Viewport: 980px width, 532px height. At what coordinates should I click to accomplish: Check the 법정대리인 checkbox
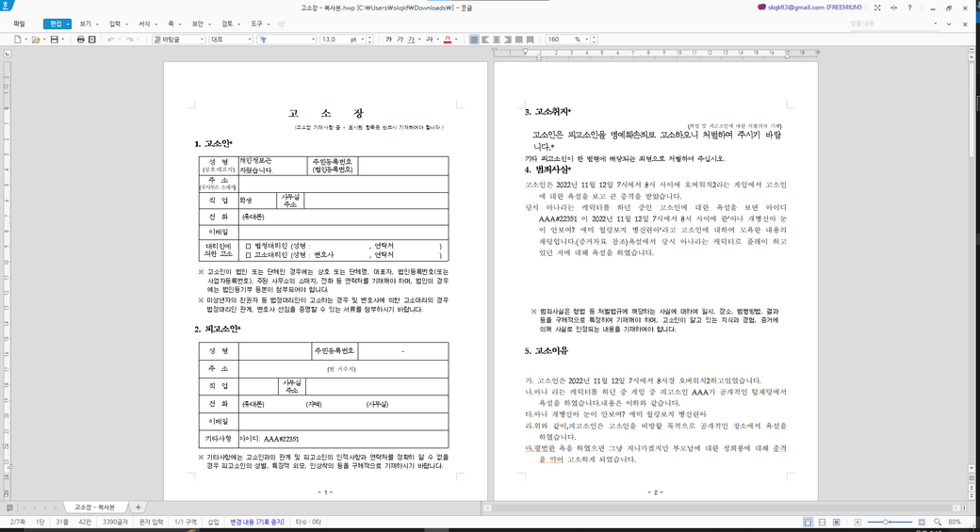[248, 245]
